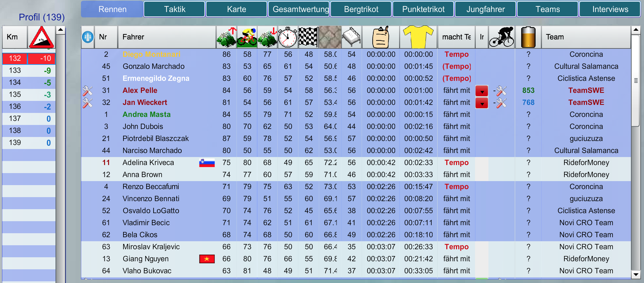Viewport: 644px width, 283px height.
Task: Click the yellow jersey column header
Action: 418,37
